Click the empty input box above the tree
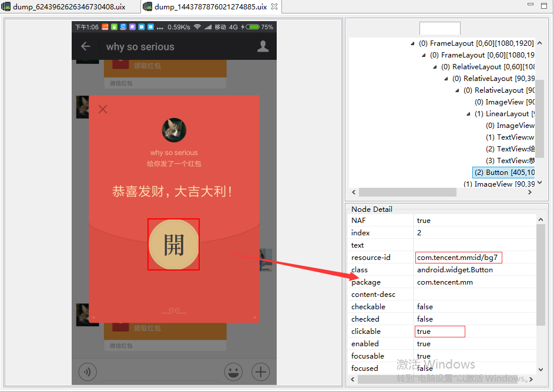This screenshot has height=392, width=554. 440,28
